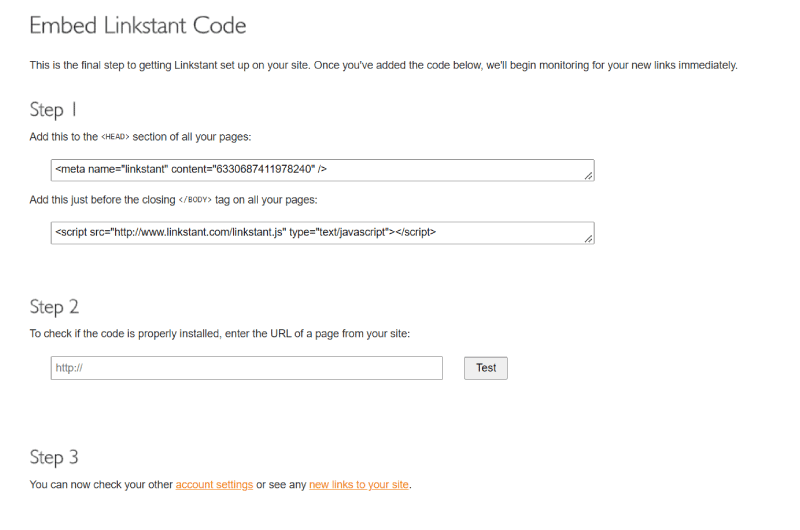Click the script tag code text box
Screen dimensions: 800x530
click(322, 233)
